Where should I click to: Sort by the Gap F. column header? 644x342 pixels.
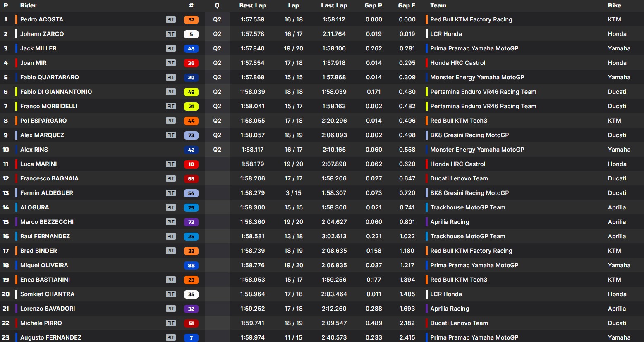click(x=407, y=5)
